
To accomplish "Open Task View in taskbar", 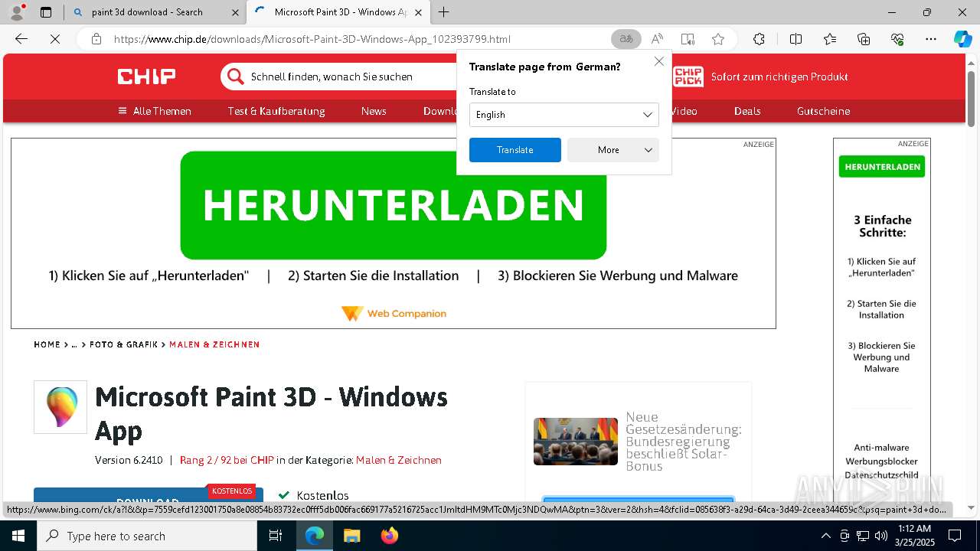I will pos(276,536).
